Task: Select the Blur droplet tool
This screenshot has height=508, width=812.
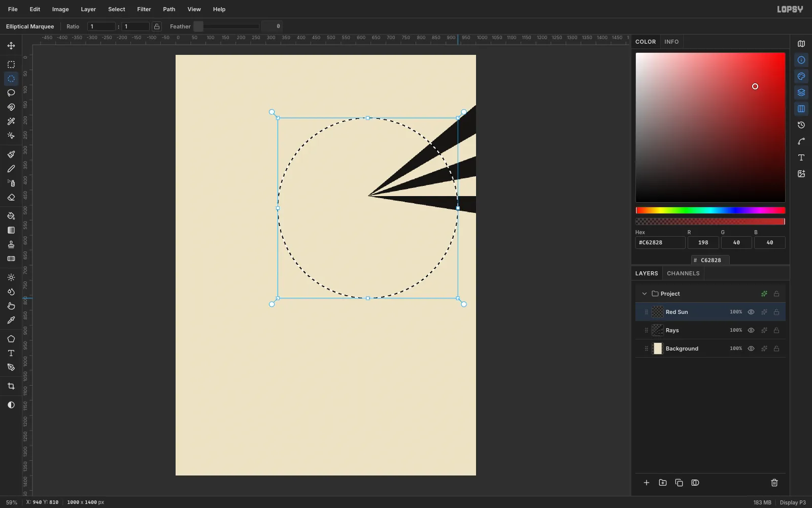Action: [x=11, y=292]
